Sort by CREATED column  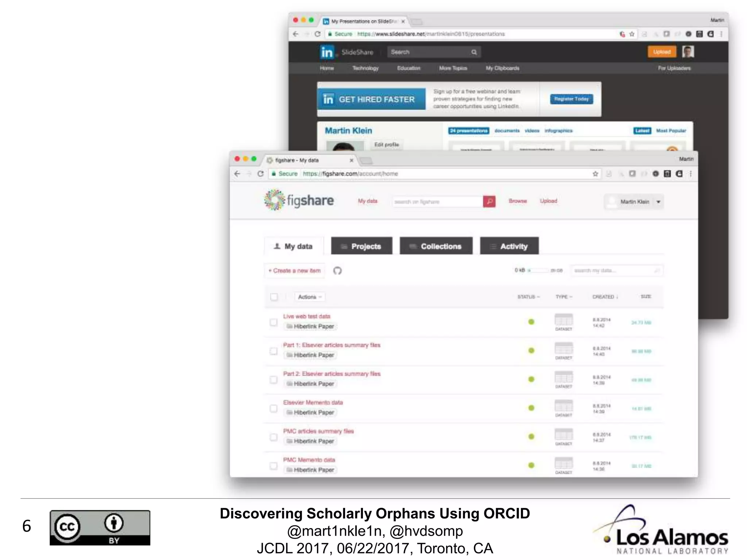click(605, 297)
